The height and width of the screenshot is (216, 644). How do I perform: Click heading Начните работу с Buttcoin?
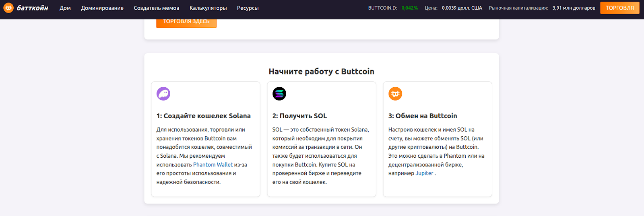322,71
